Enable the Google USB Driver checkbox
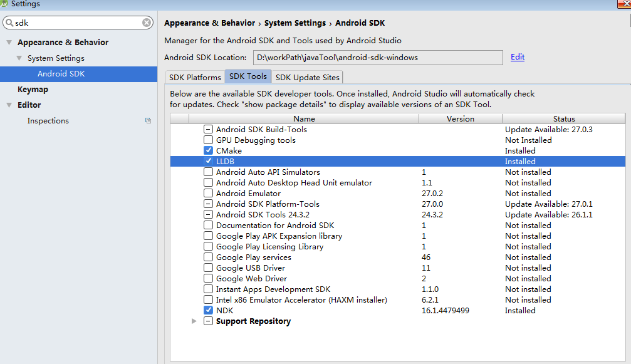Screen dimensions: 631x364 coord(208,268)
